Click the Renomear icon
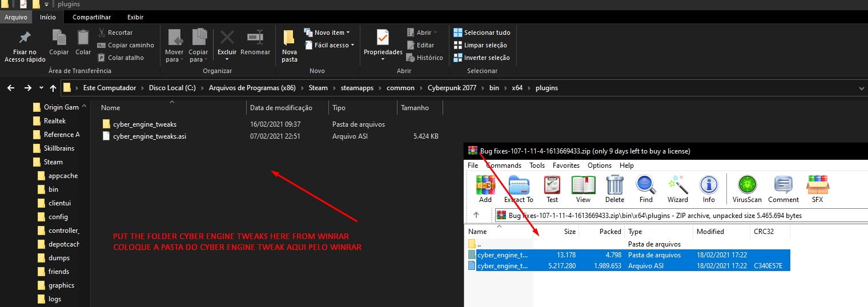 pos(255,38)
